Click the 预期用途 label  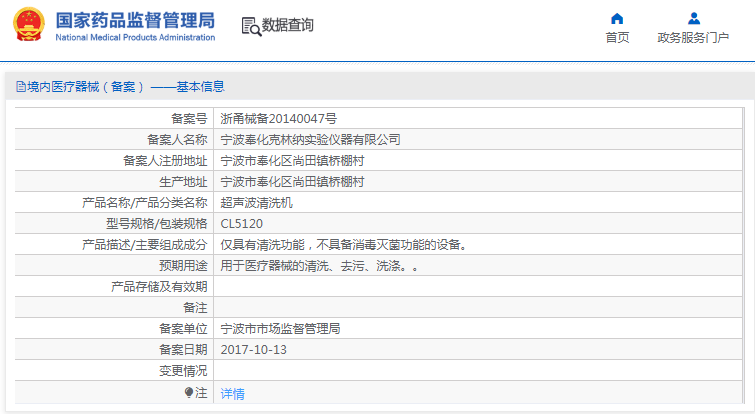click(183, 266)
